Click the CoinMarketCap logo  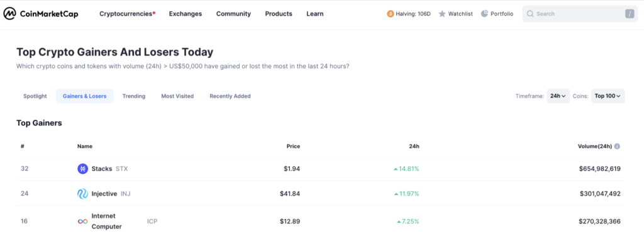pos(41,14)
